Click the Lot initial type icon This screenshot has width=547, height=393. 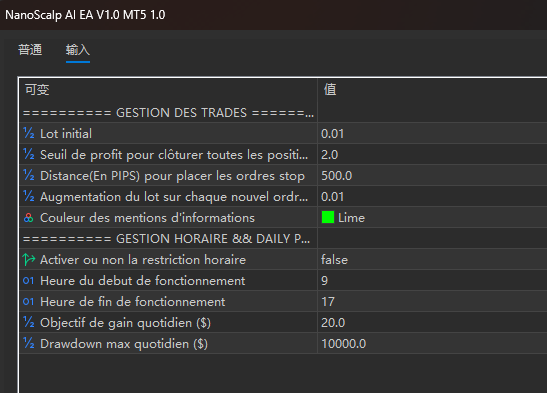point(29,133)
